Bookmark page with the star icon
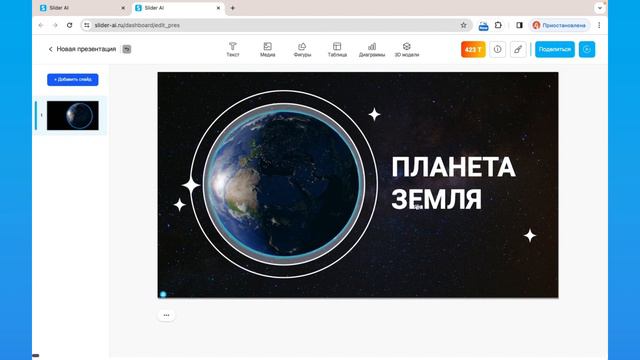 point(463,25)
